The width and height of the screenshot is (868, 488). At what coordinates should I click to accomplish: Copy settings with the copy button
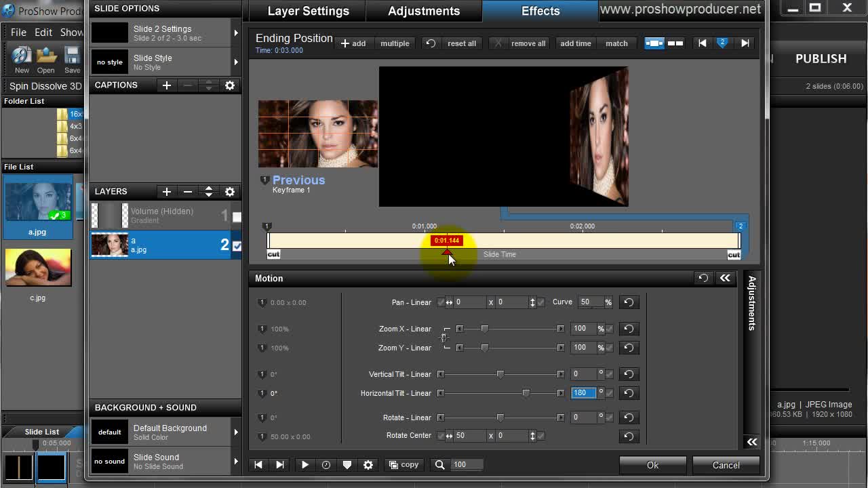[404, 465]
